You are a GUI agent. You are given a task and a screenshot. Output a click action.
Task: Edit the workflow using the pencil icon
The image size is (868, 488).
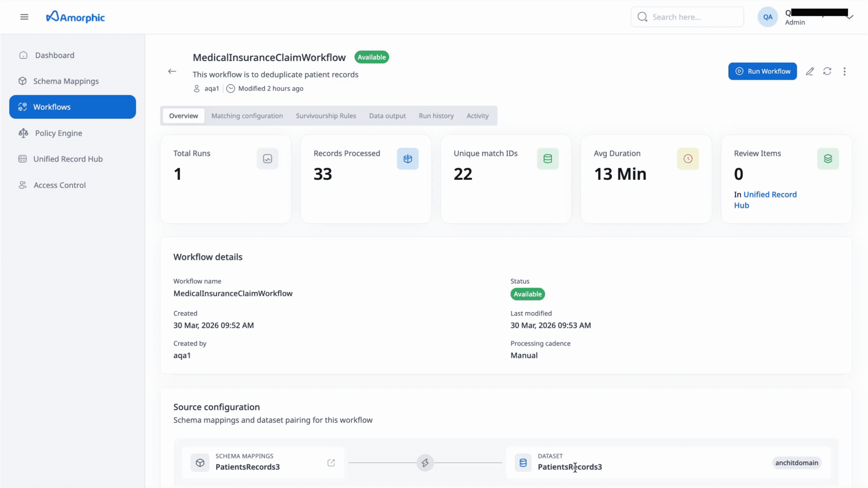(x=810, y=71)
